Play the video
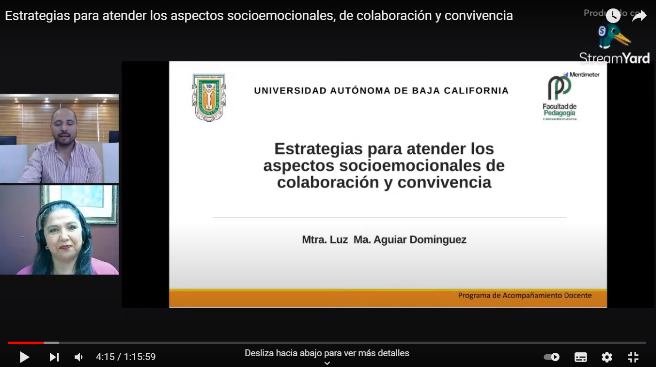 (24, 357)
